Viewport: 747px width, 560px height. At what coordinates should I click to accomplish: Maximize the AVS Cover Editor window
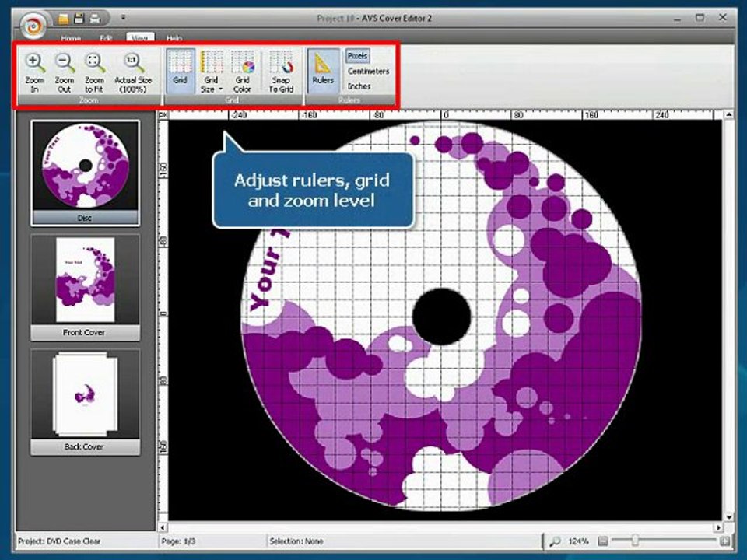pyautogui.click(x=700, y=18)
